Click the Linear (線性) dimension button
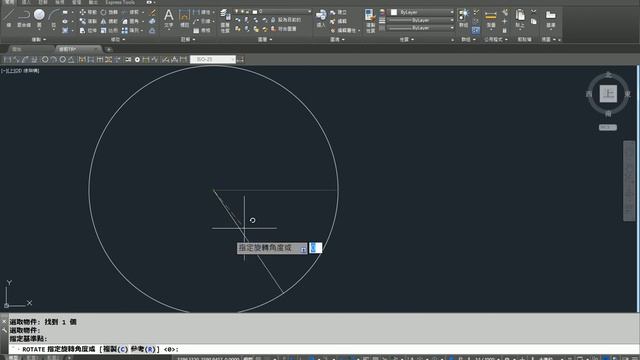The width and height of the screenshot is (640, 360). [202, 12]
